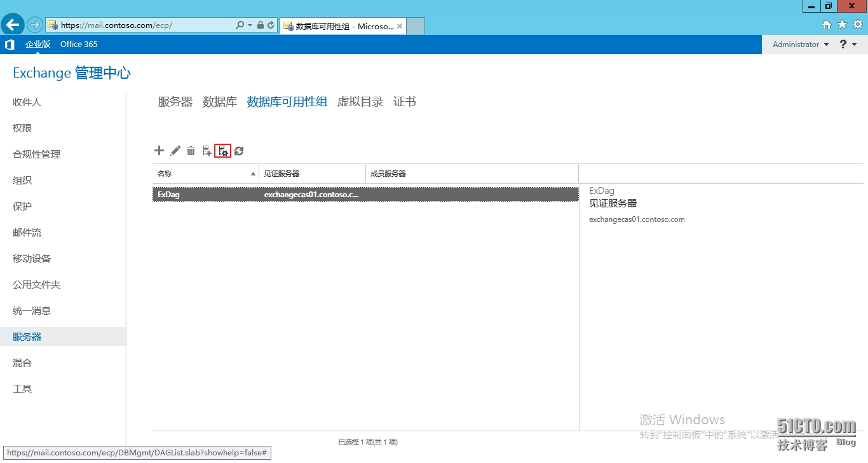Manage DAG membership with server-plus icon
This screenshot has height=463, width=868.
(207, 151)
